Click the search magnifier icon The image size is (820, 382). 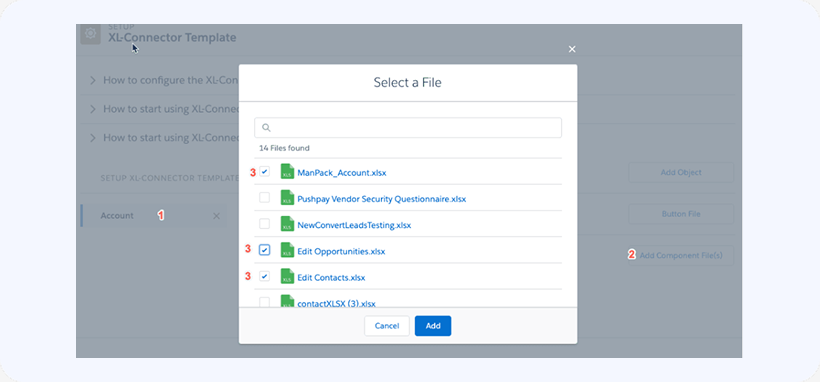click(x=266, y=128)
